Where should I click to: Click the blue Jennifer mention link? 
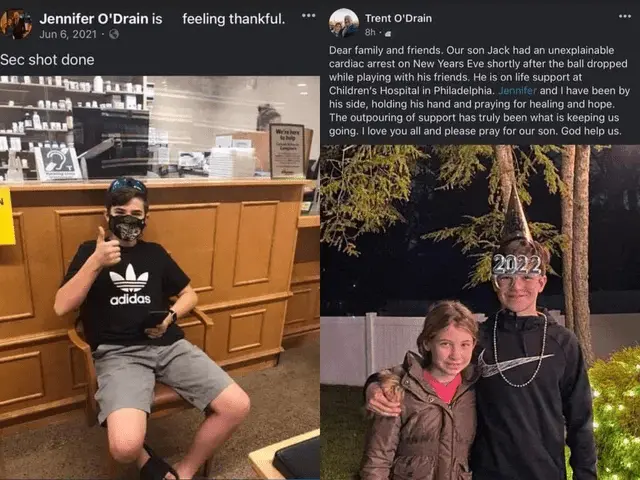click(517, 91)
